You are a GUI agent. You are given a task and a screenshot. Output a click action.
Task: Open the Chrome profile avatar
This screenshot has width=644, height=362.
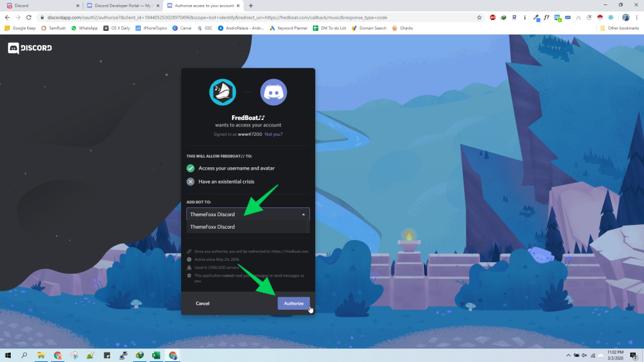click(x=626, y=18)
